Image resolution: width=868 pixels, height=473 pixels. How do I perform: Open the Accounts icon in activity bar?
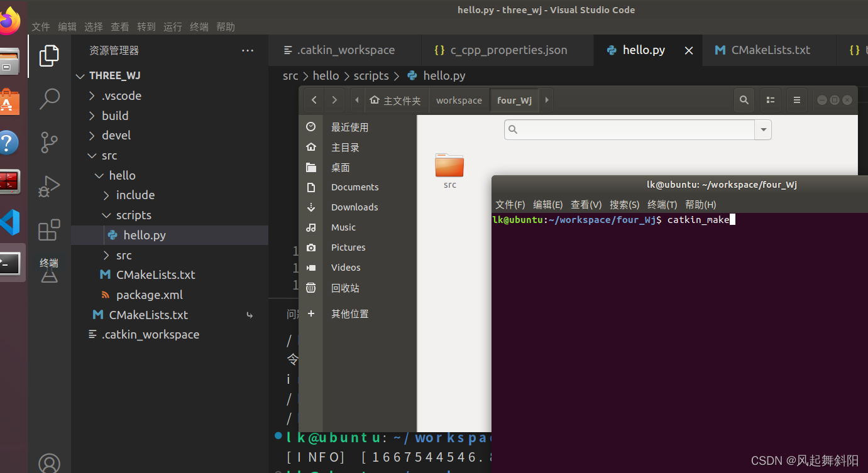49,464
